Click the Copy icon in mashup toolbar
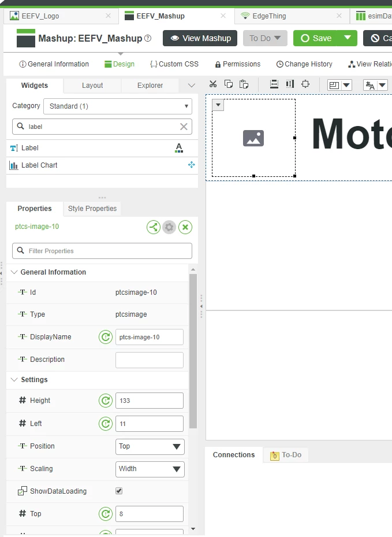Screen dimensions: 392x537 pyautogui.click(x=229, y=84)
